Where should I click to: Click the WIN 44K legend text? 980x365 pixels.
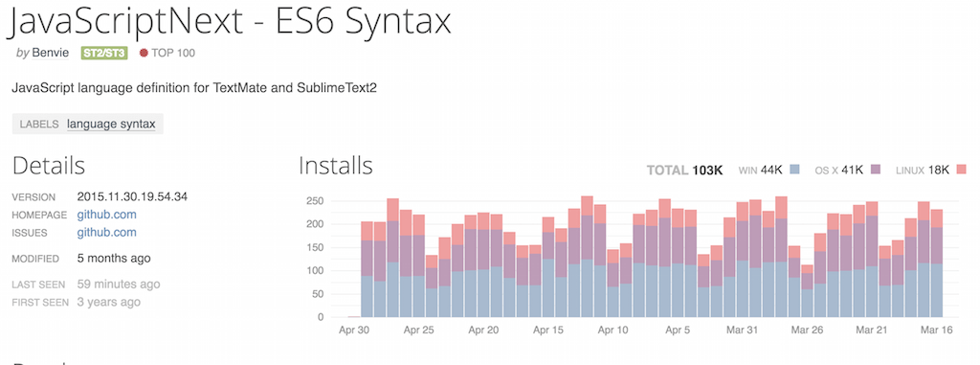point(761,170)
